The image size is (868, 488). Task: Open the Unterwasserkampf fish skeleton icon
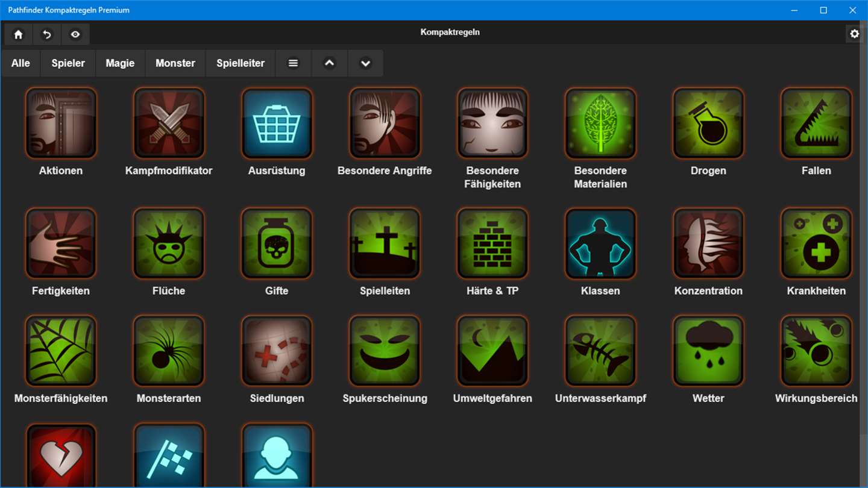point(600,351)
